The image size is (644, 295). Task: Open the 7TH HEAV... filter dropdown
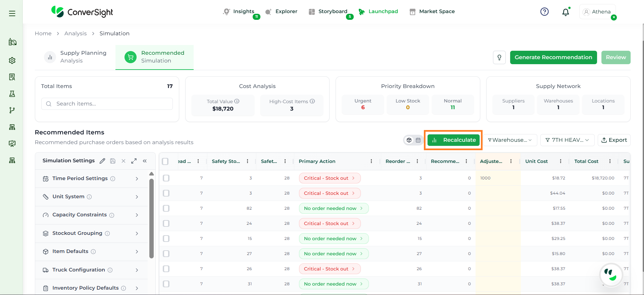coord(567,140)
